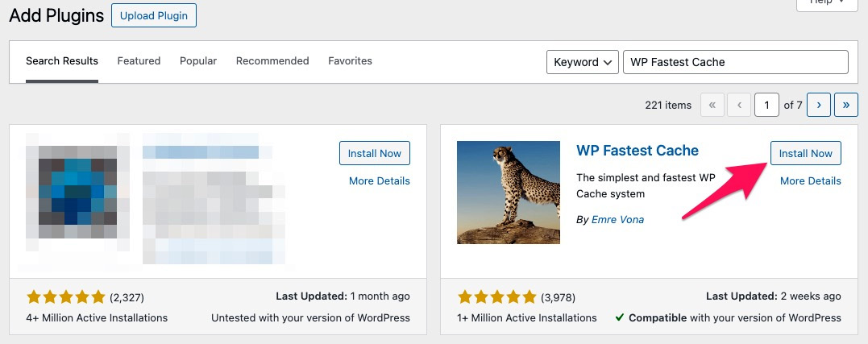The width and height of the screenshot is (868, 344).
Task: Click the Last Updated 1 month ago text
Action: (343, 296)
